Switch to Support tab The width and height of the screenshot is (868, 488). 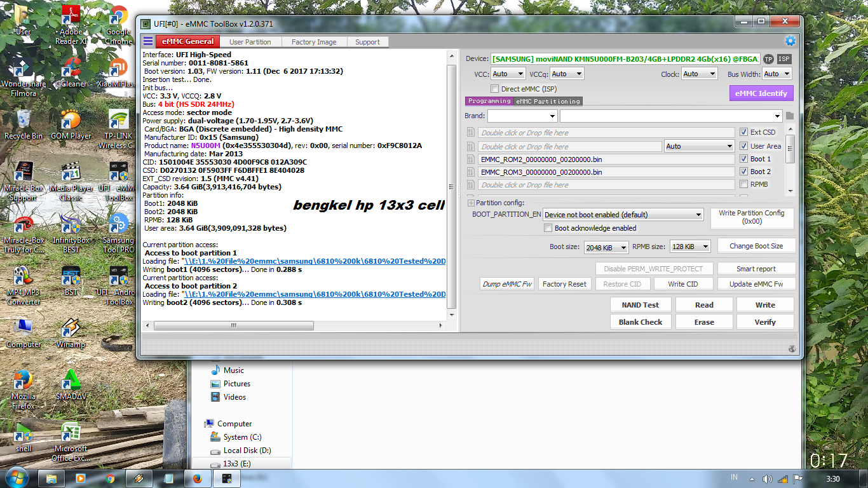pyautogui.click(x=367, y=42)
